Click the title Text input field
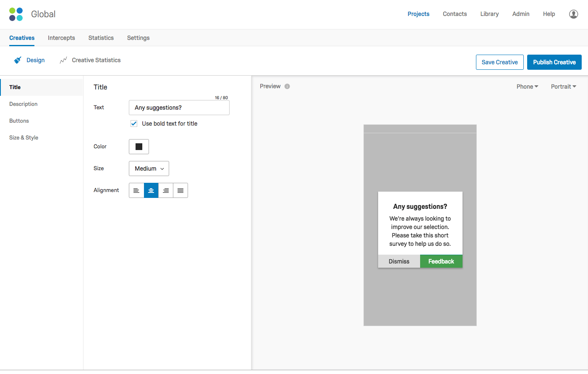Screen dimensions: 588x374 click(179, 108)
